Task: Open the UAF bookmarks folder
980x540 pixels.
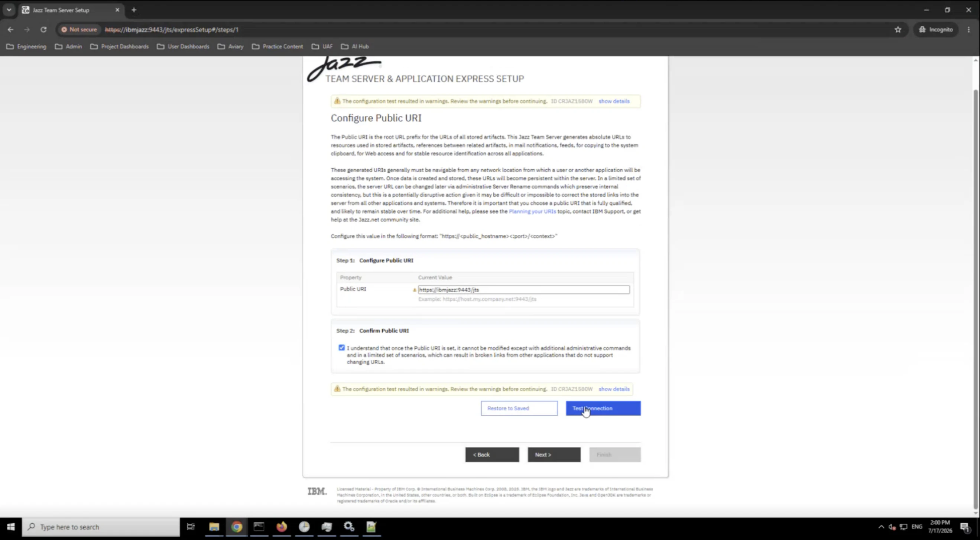Action: pyautogui.click(x=322, y=46)
